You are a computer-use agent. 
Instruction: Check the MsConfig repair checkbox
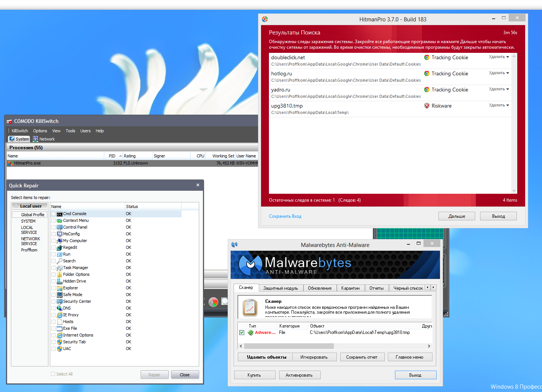pos(54,234)
